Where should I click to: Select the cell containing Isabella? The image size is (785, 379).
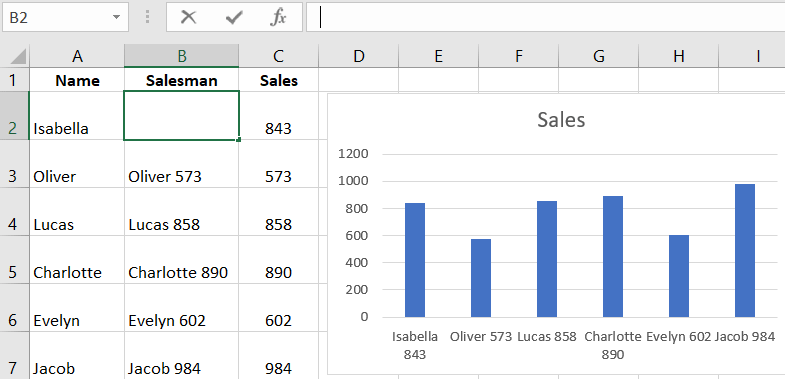[77, 116]
